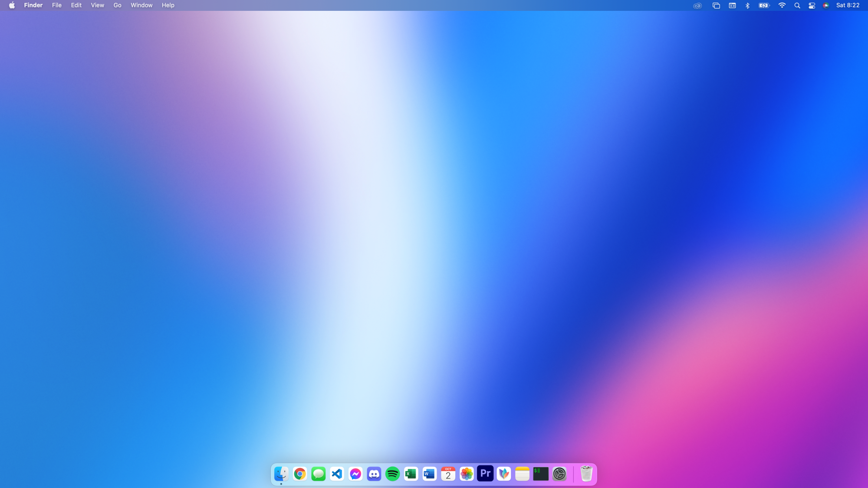Screen dimensions: 868x488
Task: Launch Terminal from the dock
Action: pyautogui.click(x=541, y=474)
